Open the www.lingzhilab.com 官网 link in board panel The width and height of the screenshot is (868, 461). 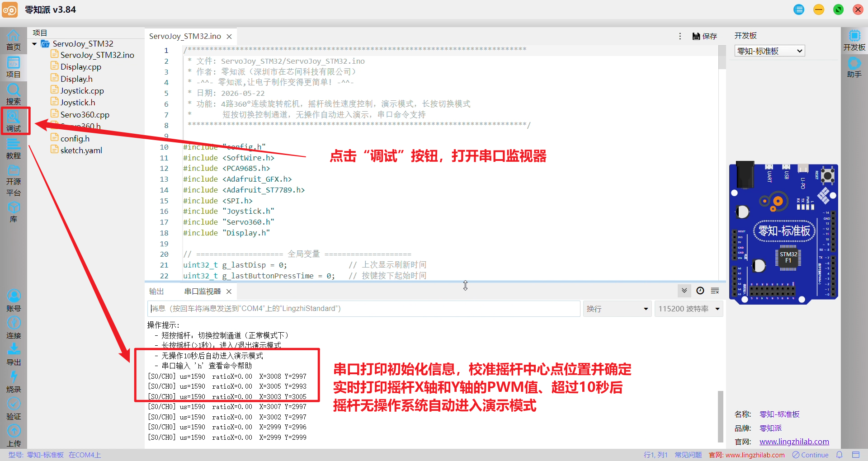coord(794,442)
